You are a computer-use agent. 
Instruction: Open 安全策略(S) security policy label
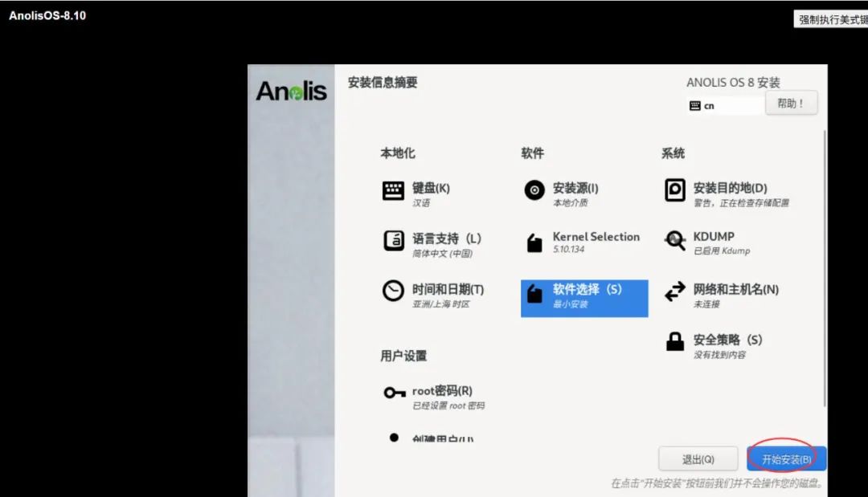click(727, 340)
